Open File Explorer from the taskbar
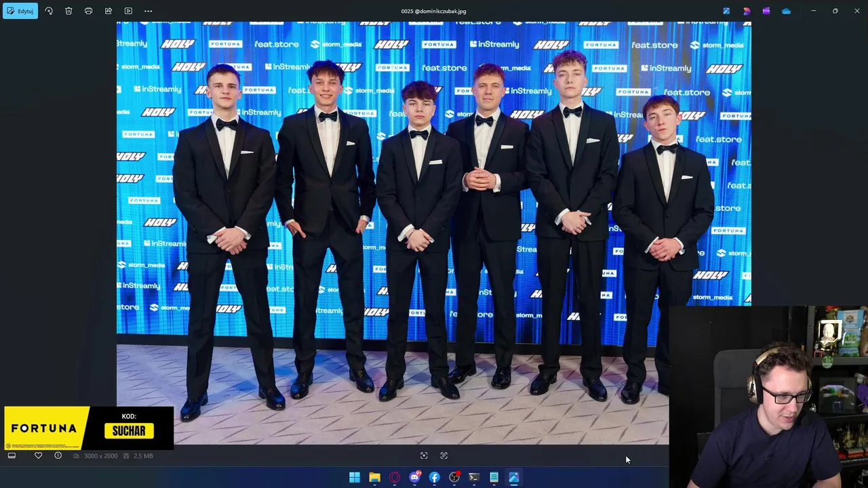Screen dimensions: 868x488 pyautogui.click(x=374, y=477)
